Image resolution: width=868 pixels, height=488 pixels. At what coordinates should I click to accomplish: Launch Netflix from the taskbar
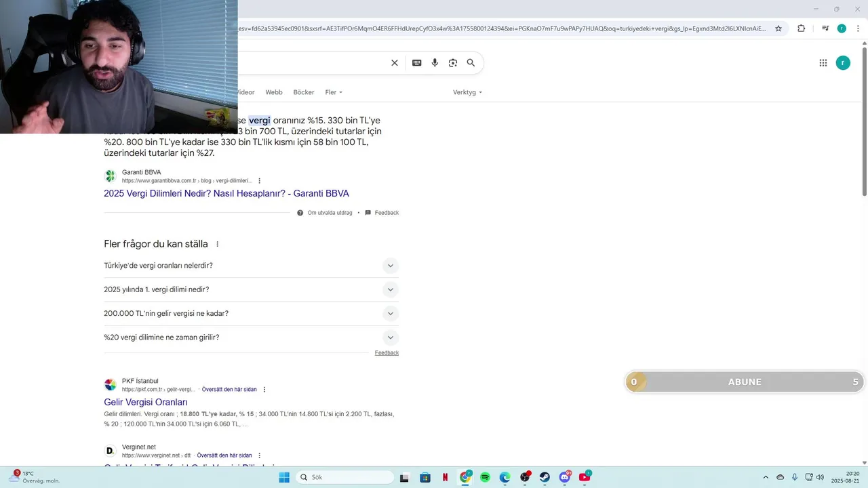coord(445,477)
